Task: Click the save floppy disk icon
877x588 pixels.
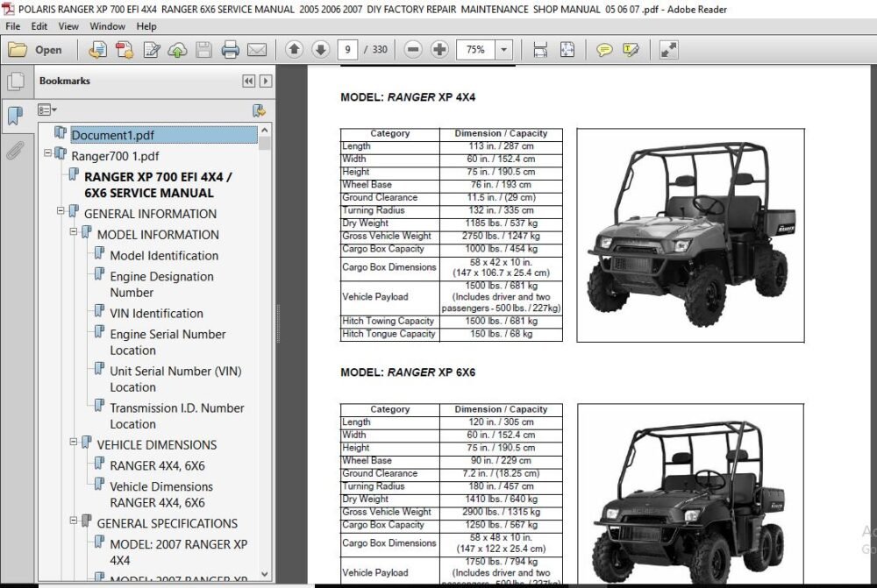Action: pos(203,50)
